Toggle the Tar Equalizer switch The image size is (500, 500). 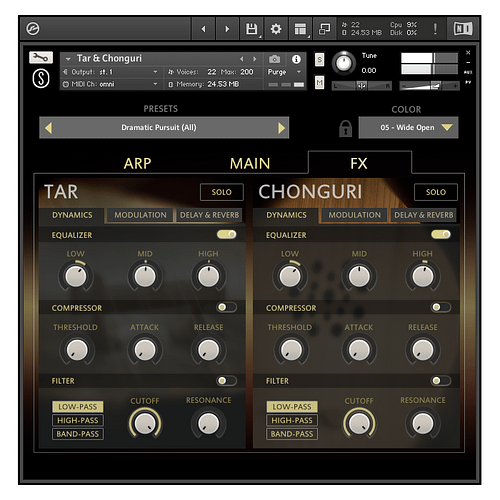click(x=227, y=234)
